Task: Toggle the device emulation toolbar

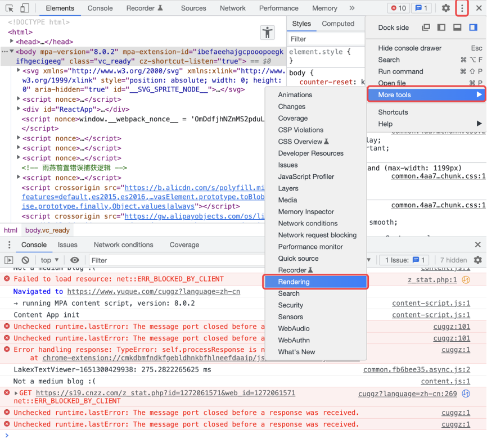Action: point(23,8)
